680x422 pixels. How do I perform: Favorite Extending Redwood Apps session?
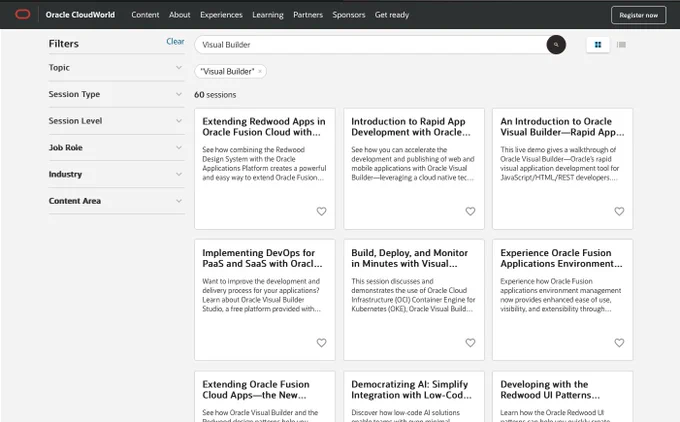tap(321, 211)
